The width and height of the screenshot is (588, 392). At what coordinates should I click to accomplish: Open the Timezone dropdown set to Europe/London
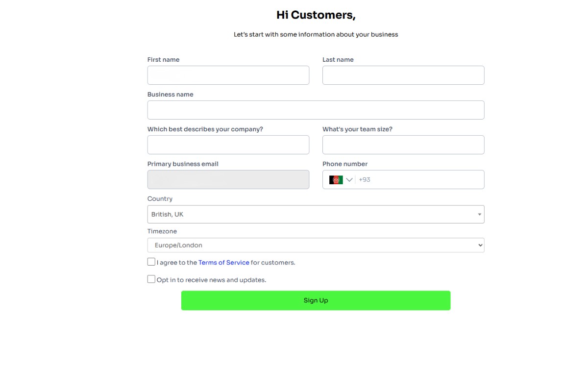click(316, 245)
